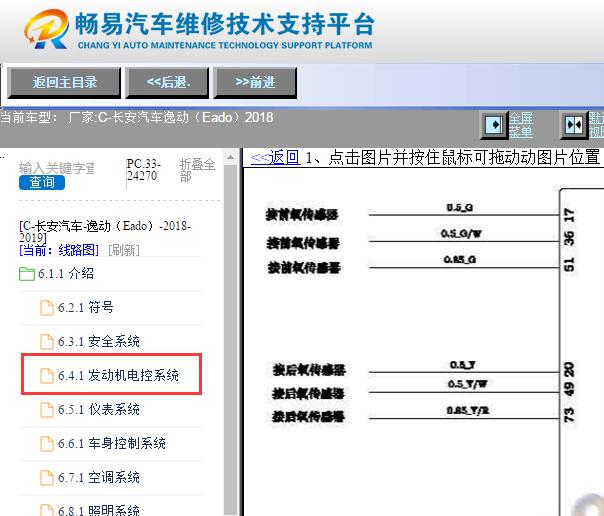604x516 pixels.
Task: Click the C-长安汽车-逸动 2018-2019 heading
Action: pyautogui.click(x=105, y=231)
